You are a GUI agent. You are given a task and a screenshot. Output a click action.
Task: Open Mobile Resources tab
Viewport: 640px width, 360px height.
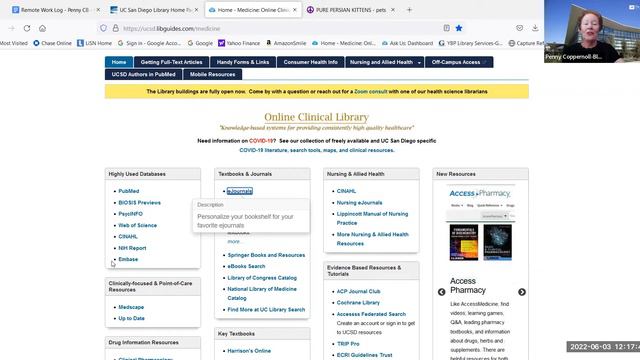(213, 74)
